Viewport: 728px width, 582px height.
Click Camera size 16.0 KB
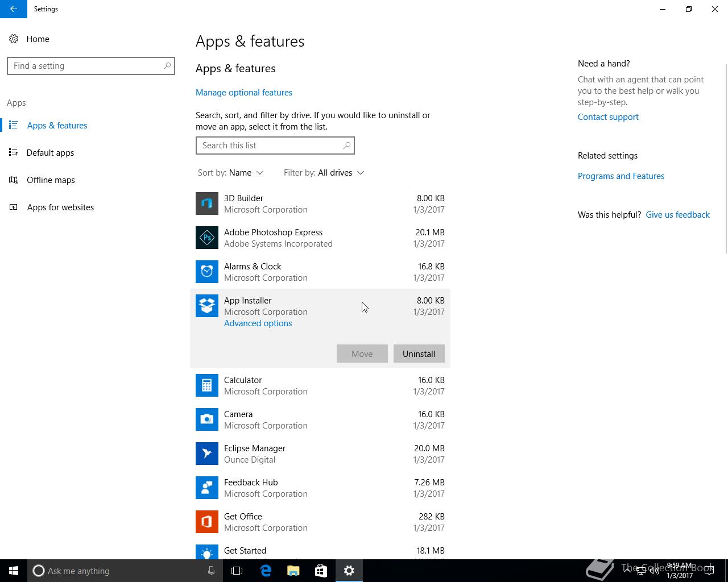pyautogui.click(x=431, y=414)
